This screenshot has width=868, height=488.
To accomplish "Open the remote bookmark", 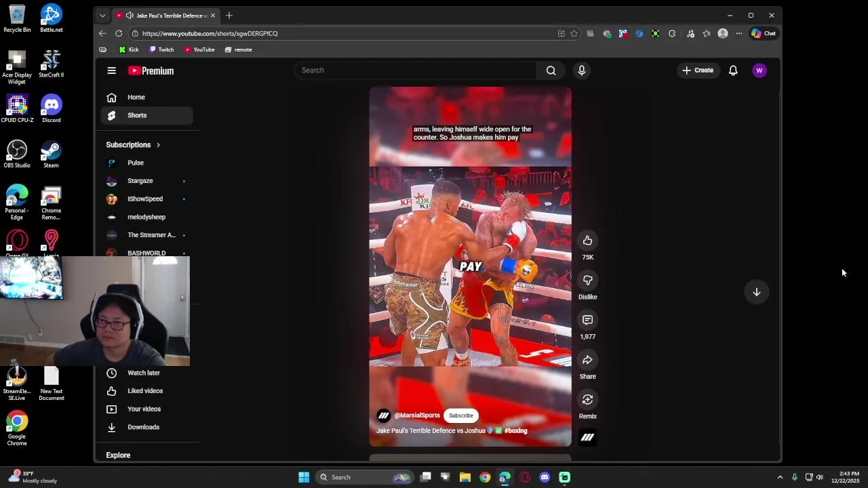I will coord(238,49).
